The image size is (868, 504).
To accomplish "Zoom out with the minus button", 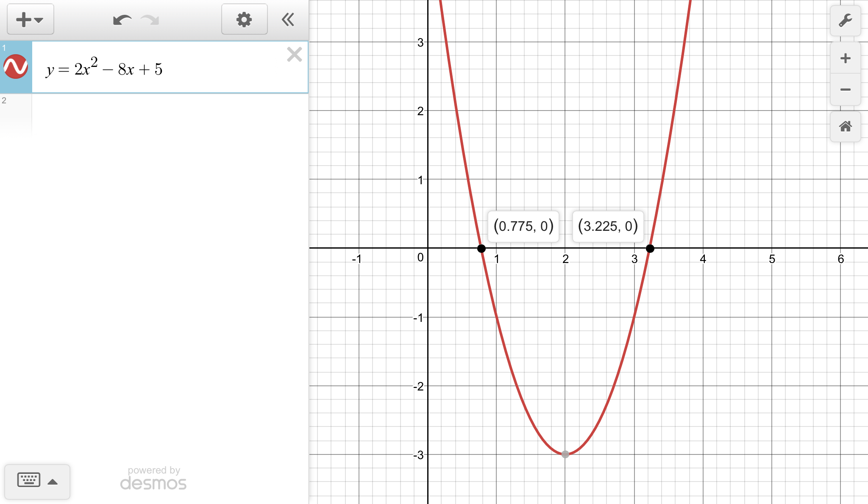I will click(x=845, y=89).
